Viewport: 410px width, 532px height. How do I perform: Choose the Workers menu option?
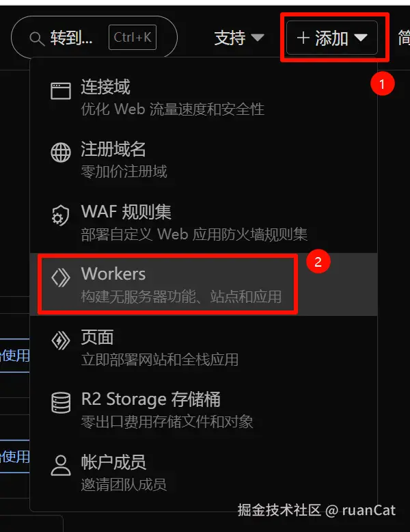pos(204,284)
